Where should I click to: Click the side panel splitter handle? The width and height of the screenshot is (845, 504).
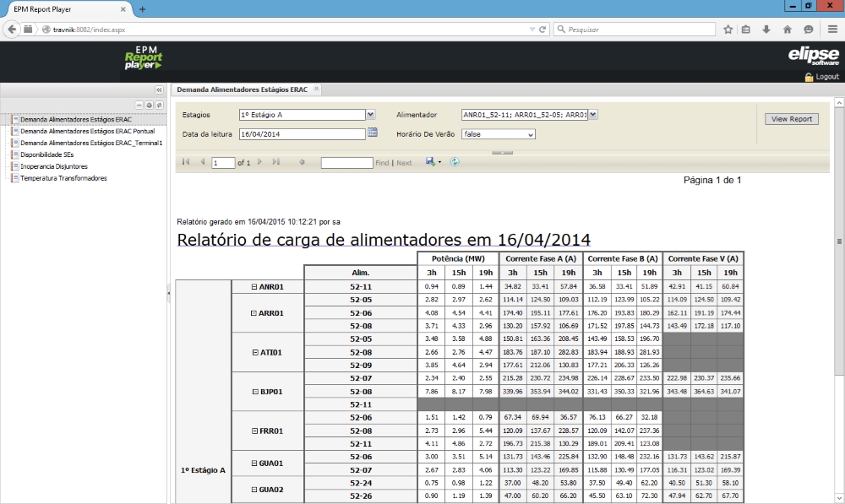169,294
